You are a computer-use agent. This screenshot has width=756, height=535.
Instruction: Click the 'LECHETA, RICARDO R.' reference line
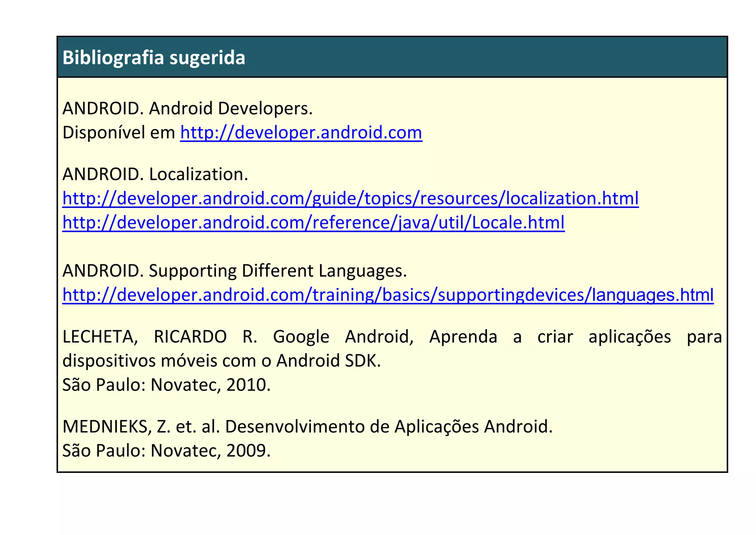point(392,337)
